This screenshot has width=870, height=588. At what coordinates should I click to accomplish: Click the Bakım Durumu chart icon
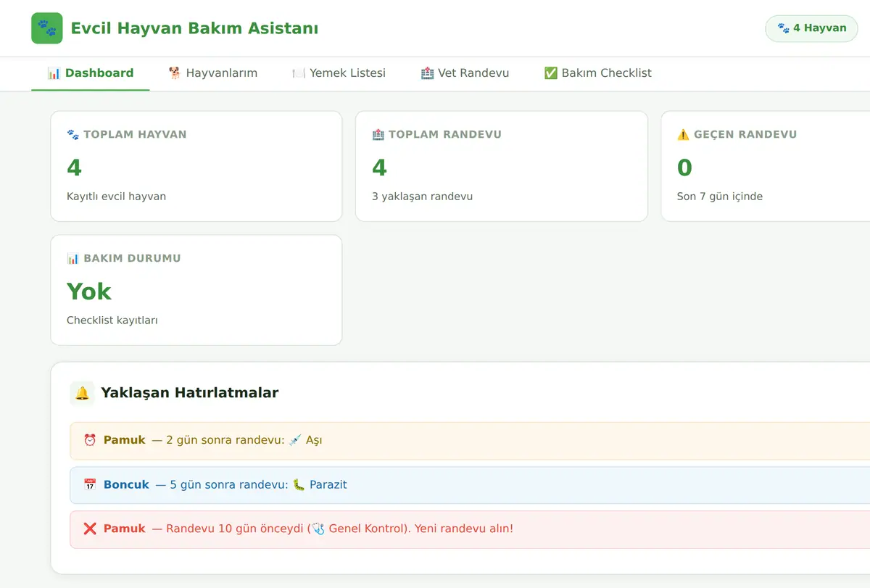click(x=72, y=258)
